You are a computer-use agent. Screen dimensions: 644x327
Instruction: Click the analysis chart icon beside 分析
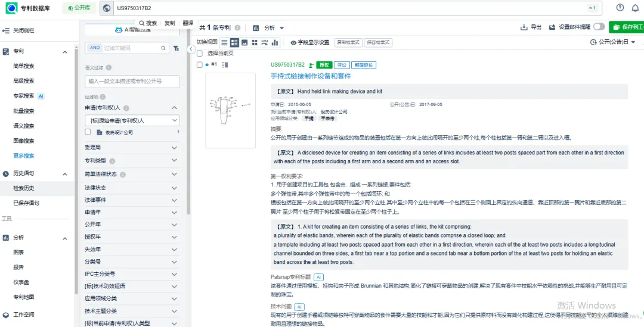[x=256, y=28]
